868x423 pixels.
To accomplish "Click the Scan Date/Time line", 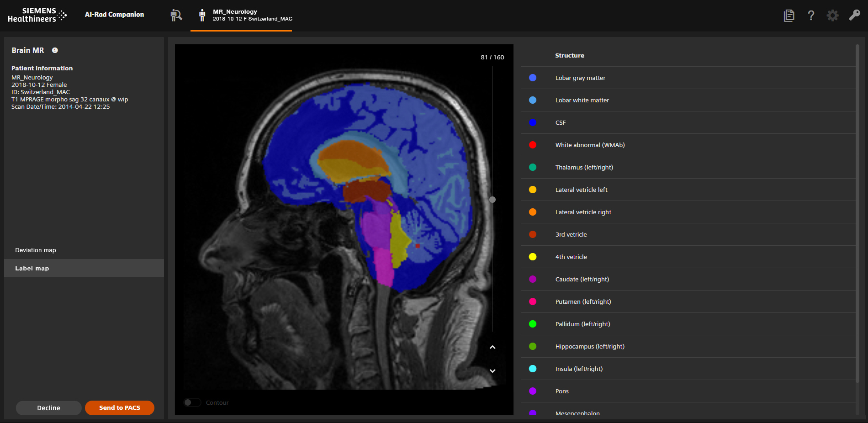I will point(60,106).
